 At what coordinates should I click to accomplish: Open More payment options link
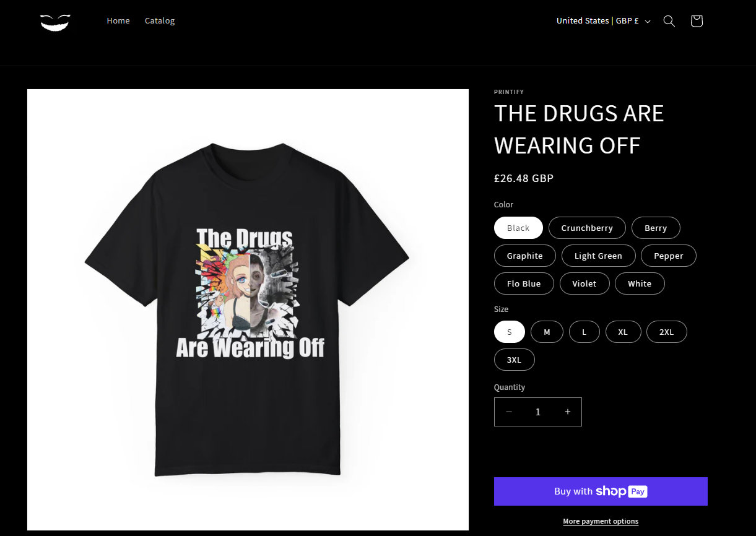601,521
